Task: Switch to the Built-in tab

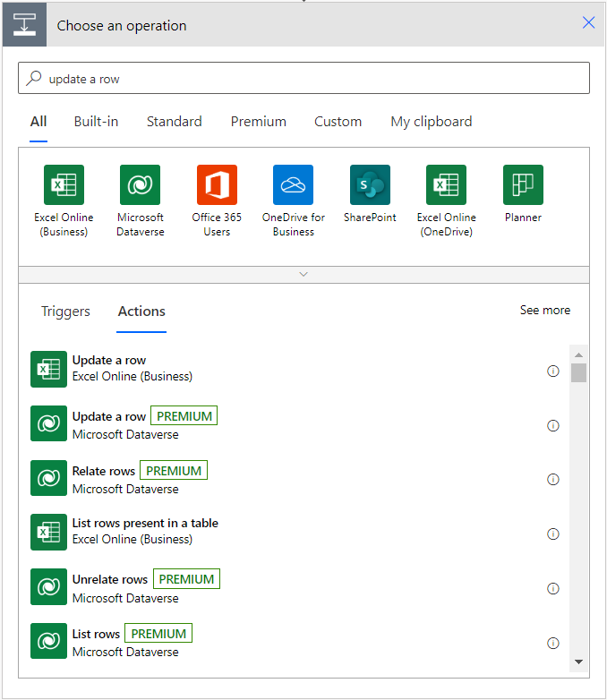Action: tap(96, 122)
